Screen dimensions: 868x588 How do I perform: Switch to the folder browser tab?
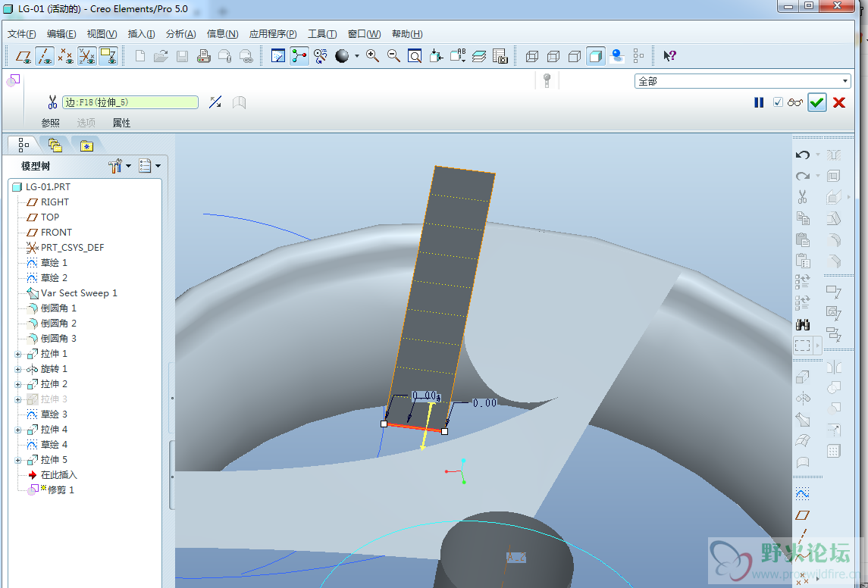tap(55, 145)
